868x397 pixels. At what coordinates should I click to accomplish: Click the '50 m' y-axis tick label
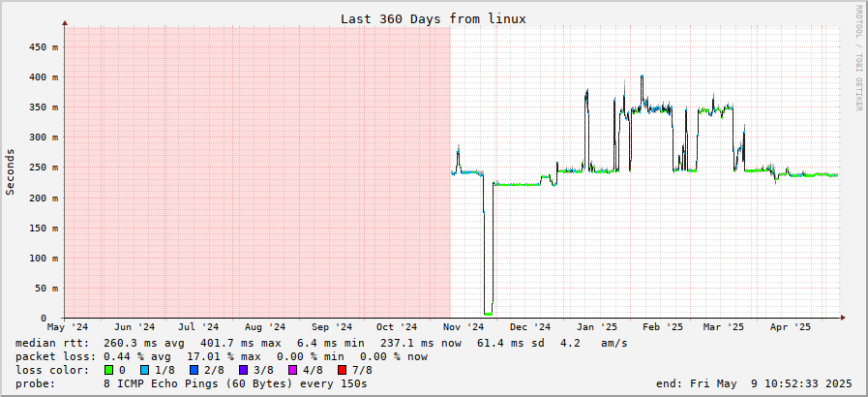(45, 288)
